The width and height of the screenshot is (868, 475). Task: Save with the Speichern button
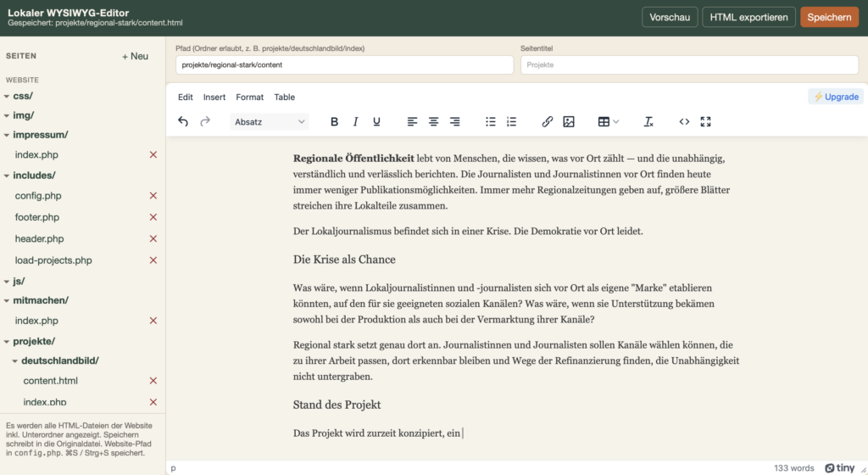point(829,17)
